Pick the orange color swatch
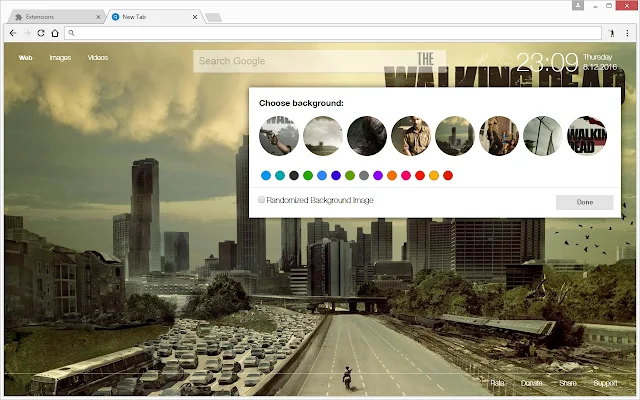This screenshot has width=640, height=400. (x=392, y=176)
